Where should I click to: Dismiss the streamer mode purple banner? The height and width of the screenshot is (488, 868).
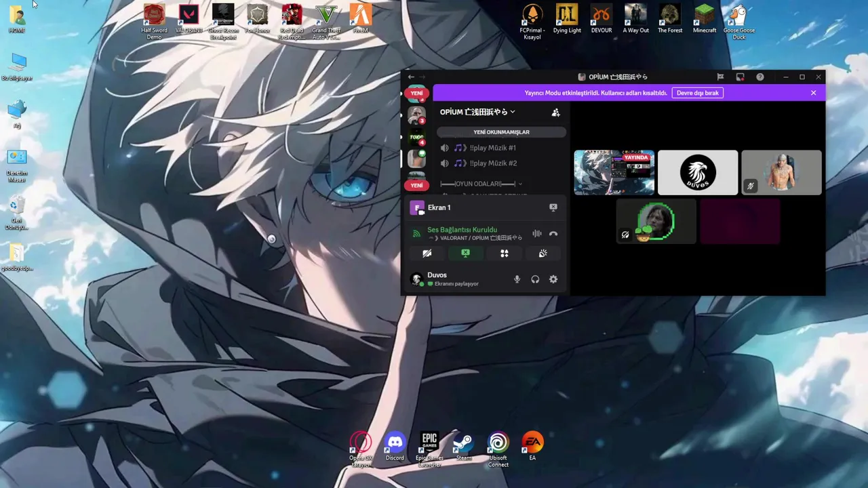click(x=813, y=93)
